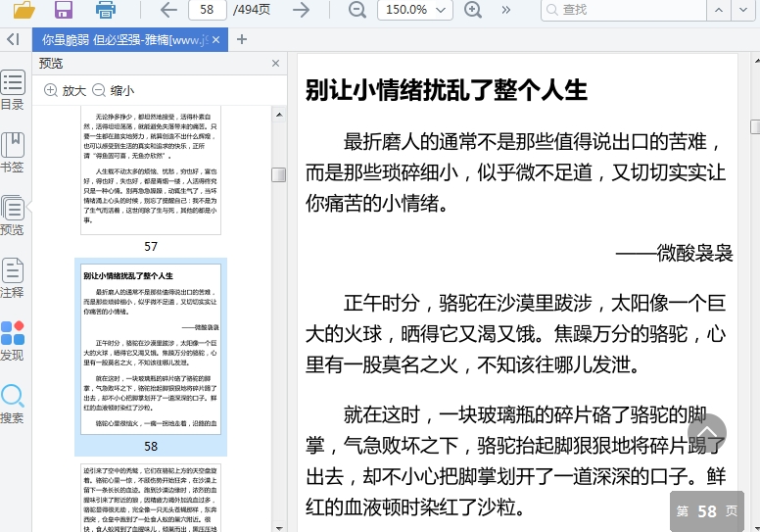Screen dimensions: 760x532
Task: Click the save floppy disk icon
Action: pos(64,11)
